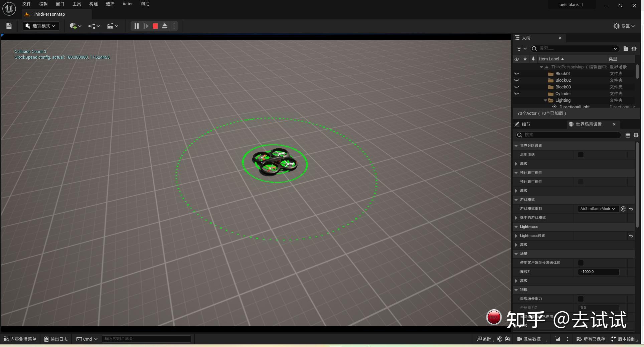Click the eject from player icon
Viewport: 644px width, 347px height.
click(x=164, y=26)
